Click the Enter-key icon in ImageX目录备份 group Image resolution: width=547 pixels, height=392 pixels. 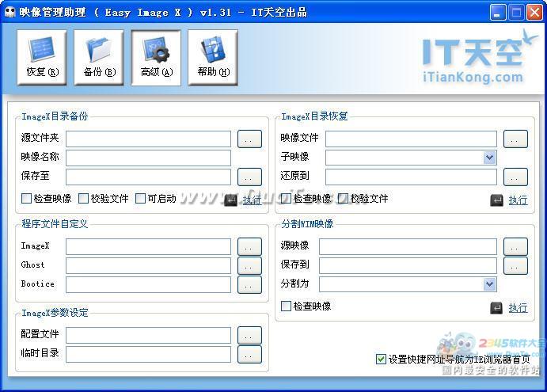(230, 200)
